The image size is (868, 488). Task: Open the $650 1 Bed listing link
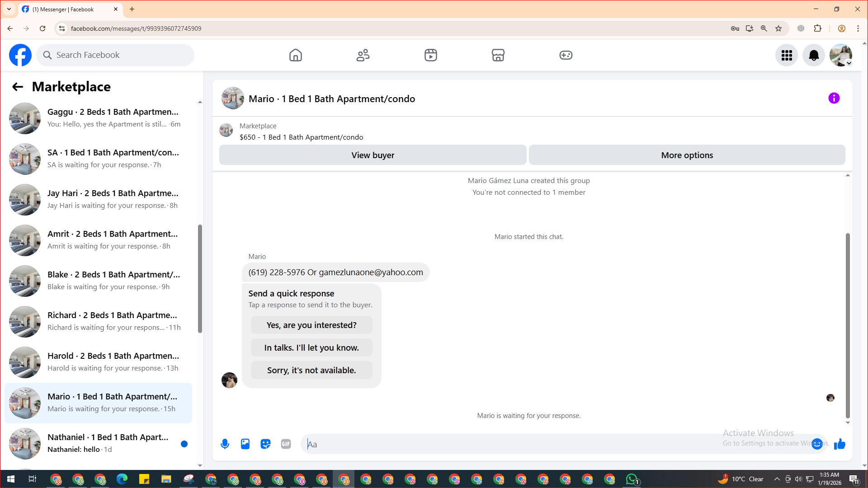(301, 137)
